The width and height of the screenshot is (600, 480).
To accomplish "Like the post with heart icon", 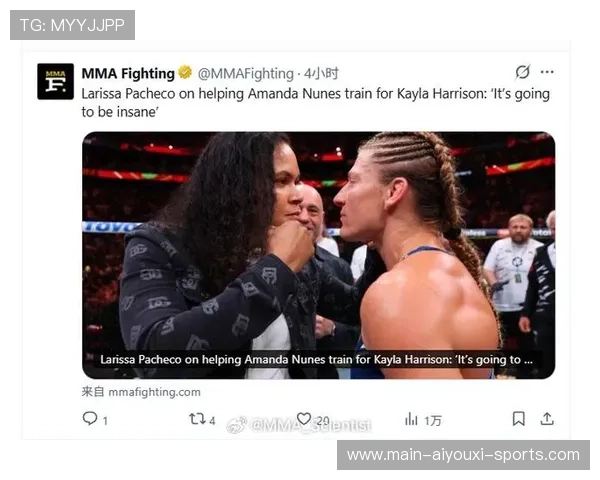I will click(304, 419).
